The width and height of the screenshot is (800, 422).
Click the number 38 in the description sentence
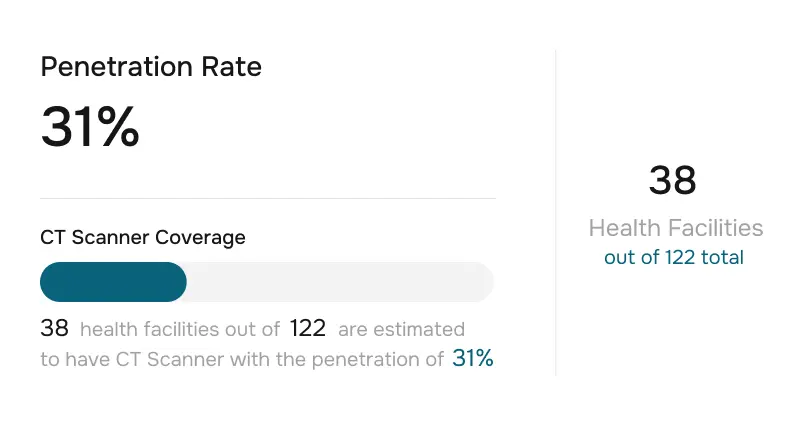pos(54,328)
